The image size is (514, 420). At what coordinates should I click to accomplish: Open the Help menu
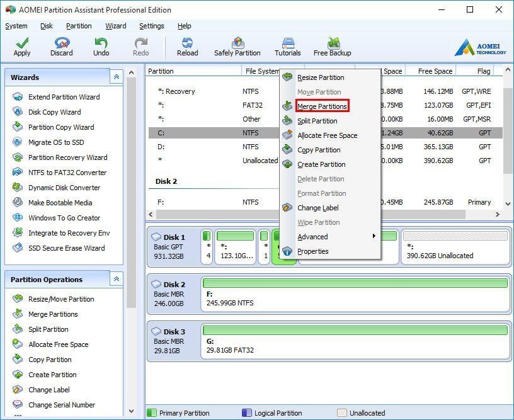(x=184, y=26)
